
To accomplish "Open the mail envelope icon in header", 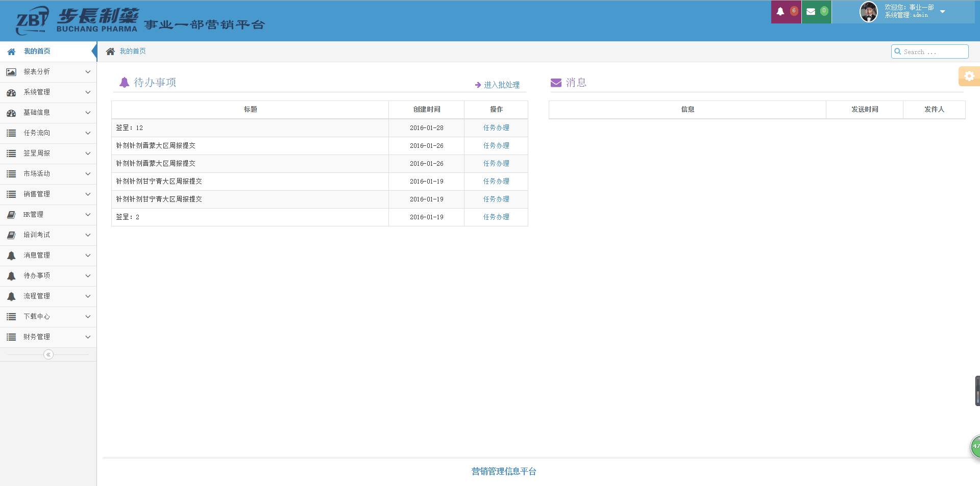I will [x=811, y=11].
